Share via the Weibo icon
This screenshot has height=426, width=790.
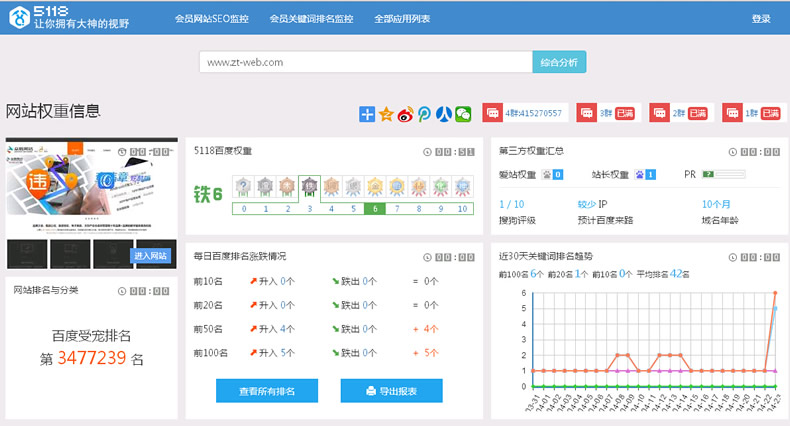[406, 114]
